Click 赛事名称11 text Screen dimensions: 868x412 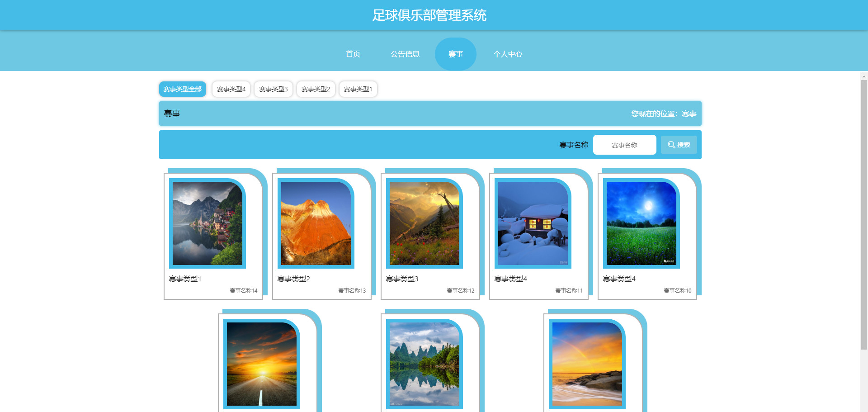(569, 291)
